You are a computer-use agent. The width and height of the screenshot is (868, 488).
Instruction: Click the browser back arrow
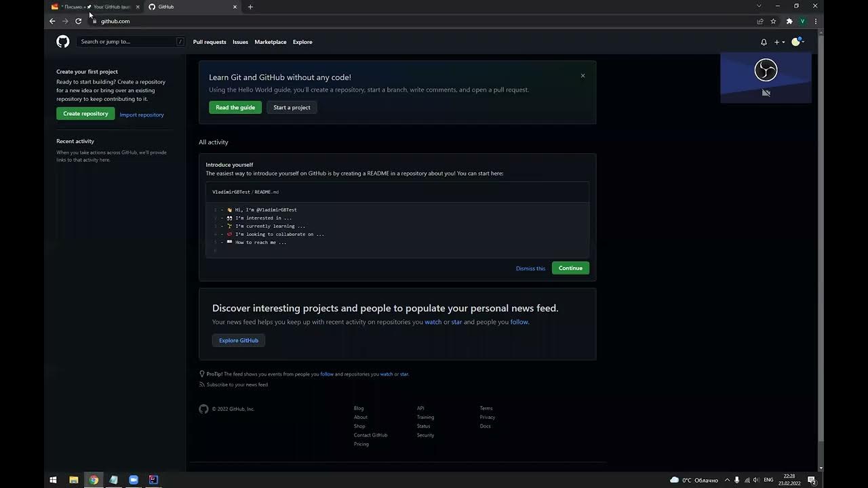[x=52, y=21]
